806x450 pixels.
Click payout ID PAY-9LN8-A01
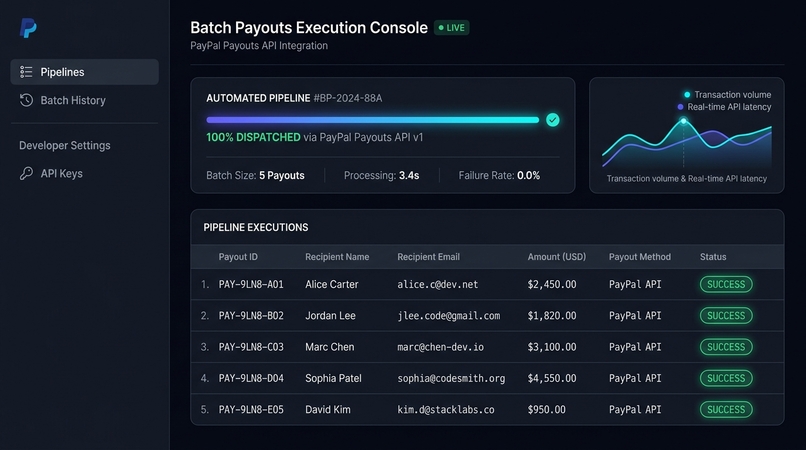tap(251, 284)
